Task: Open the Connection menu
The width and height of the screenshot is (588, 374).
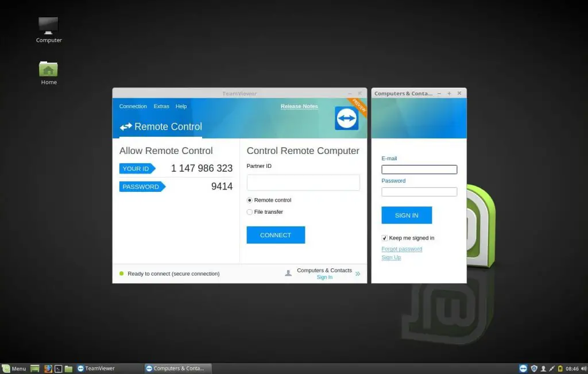Action: coord(133,106)
